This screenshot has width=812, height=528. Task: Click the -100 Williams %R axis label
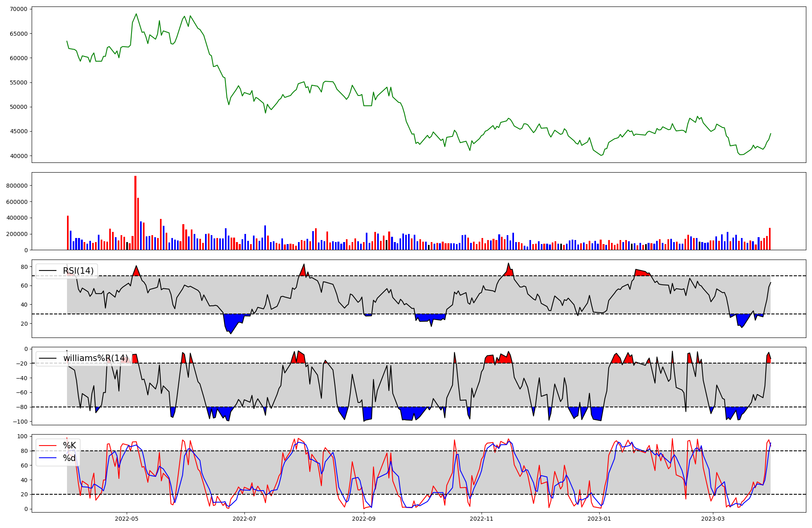(20, 422)
